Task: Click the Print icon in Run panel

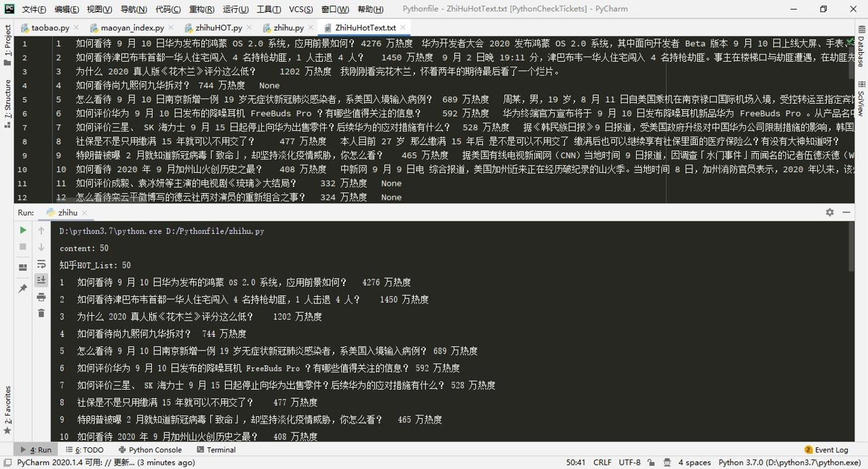Action: pyautogui.click(x=41, y=297)
